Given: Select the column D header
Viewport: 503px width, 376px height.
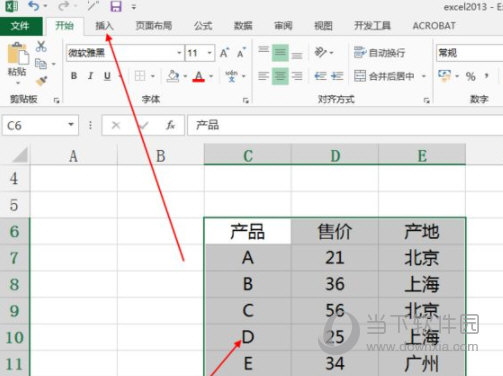Looking at the screenshot, I should point(335,156).
